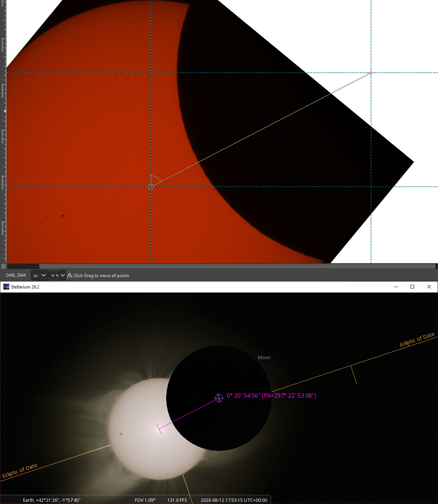
Task: Click the 131.6 FPS status entry
Action: point(177,500)
